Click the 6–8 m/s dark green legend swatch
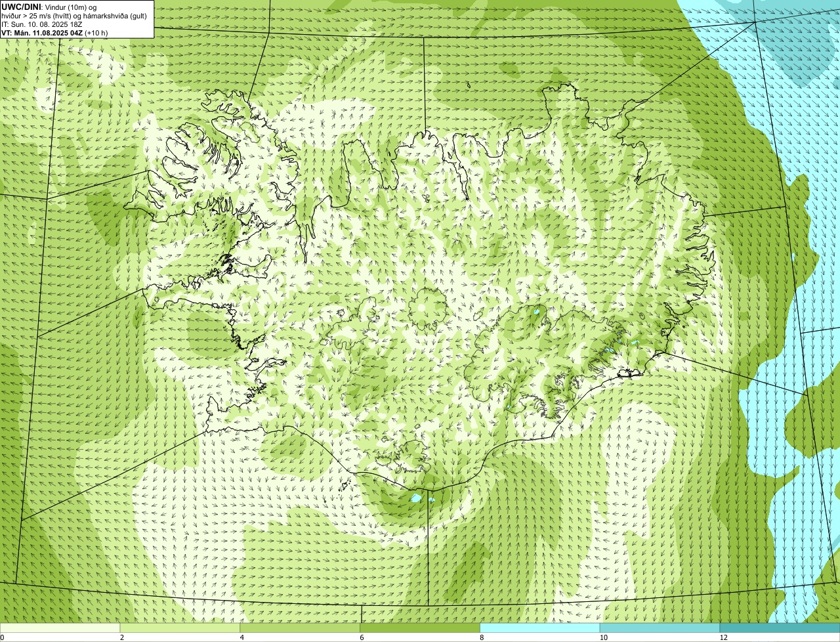The width and height of the screenshot is (840, 642). click(x=420, y=628)
